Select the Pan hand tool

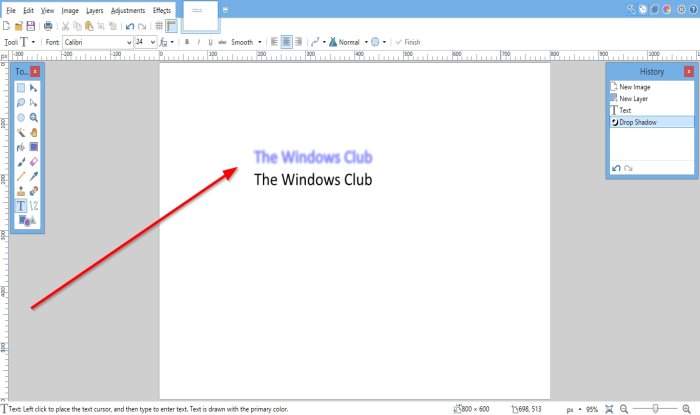33,132
